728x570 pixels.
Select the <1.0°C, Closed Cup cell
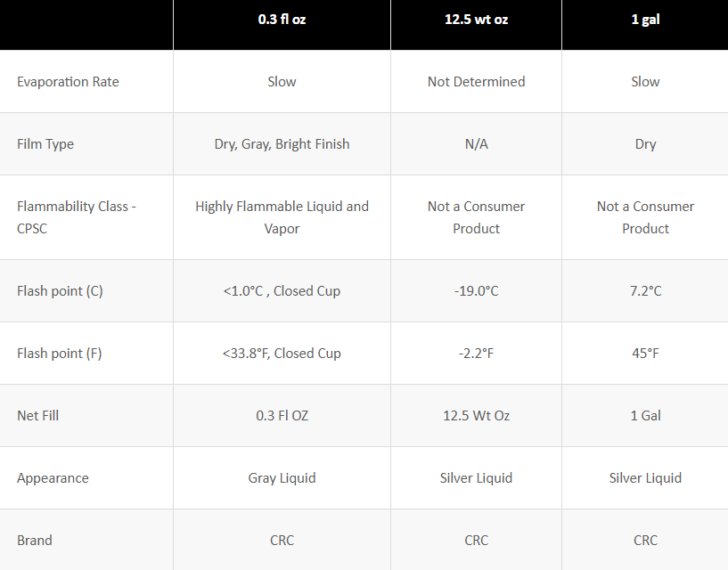pyautogui.click(x=282, y=291)
